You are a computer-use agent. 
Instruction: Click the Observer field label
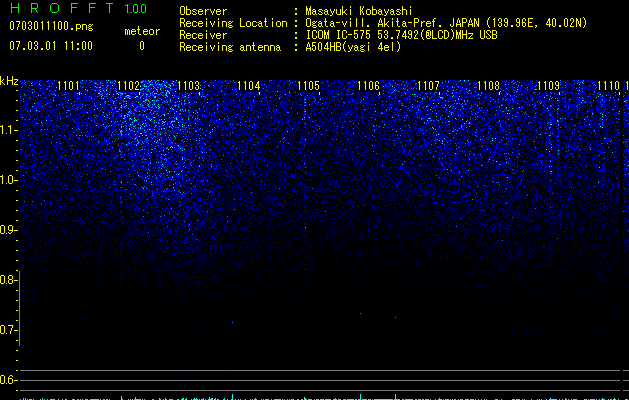point(203,11)
